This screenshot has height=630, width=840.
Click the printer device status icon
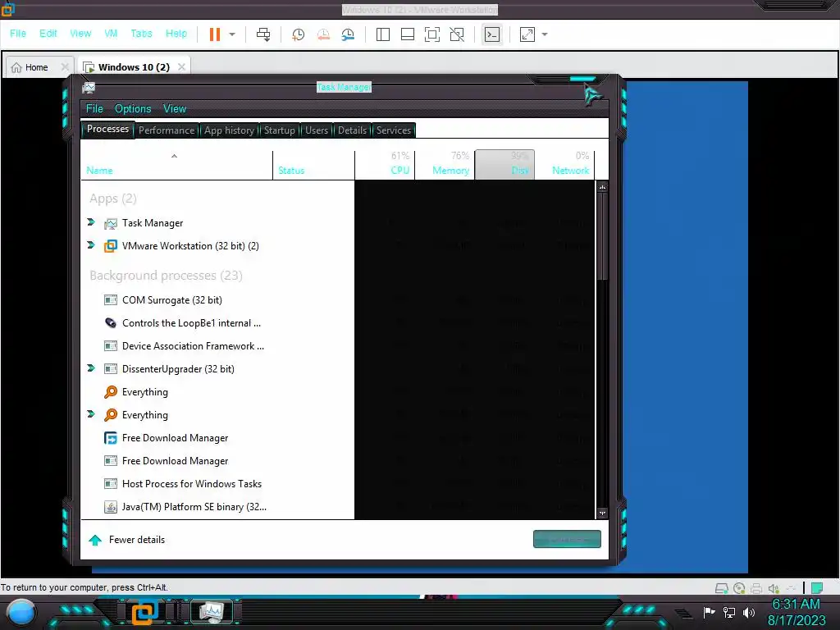click(x=756, y=589)
